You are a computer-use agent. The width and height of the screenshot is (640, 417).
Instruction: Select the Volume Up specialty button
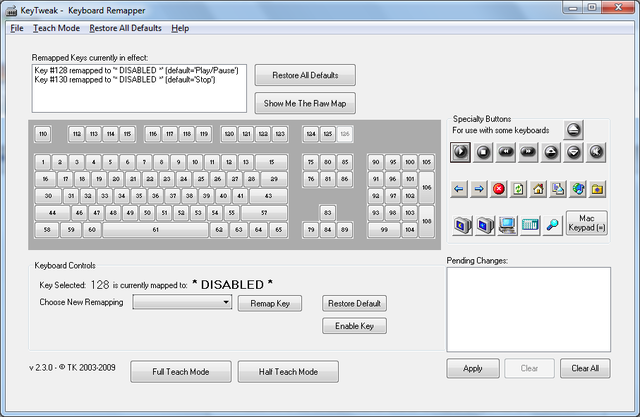[x=551, y=152]
